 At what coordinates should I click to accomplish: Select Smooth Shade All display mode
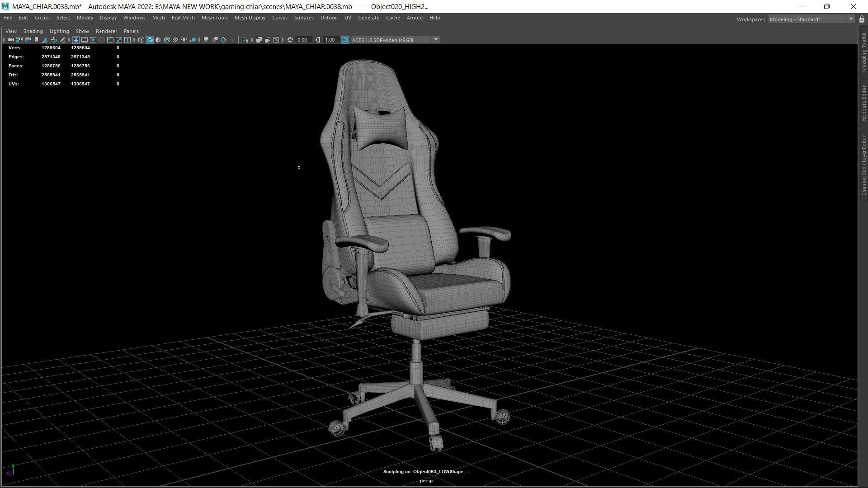point(150,40)
